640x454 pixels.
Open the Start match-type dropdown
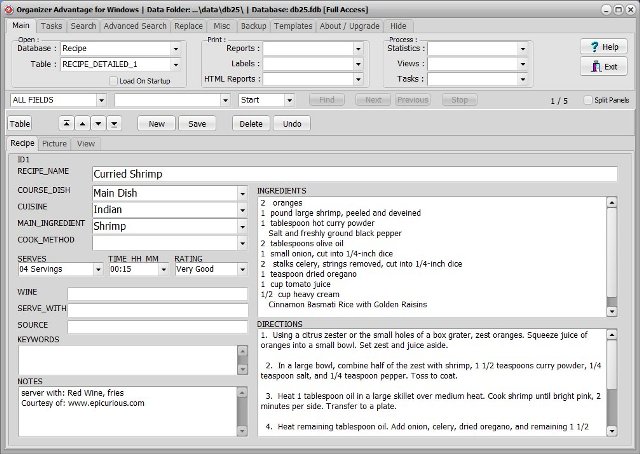(289, 100)
